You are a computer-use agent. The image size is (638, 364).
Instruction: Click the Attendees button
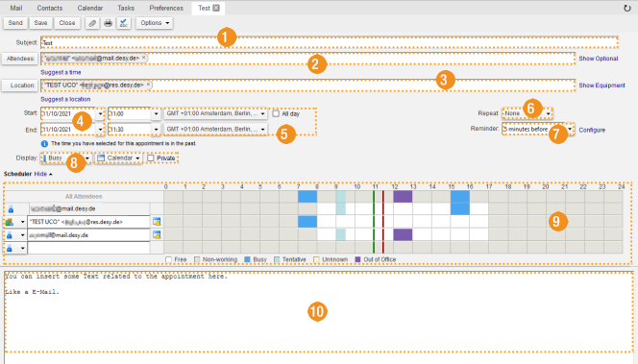(x=20, y=59)
